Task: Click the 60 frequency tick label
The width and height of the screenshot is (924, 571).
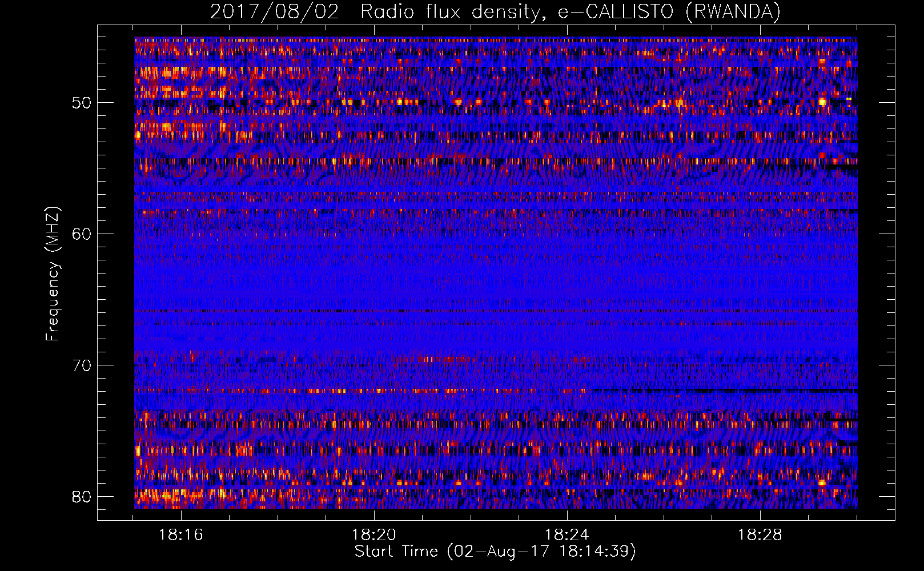Action: [x=82, y=234]
